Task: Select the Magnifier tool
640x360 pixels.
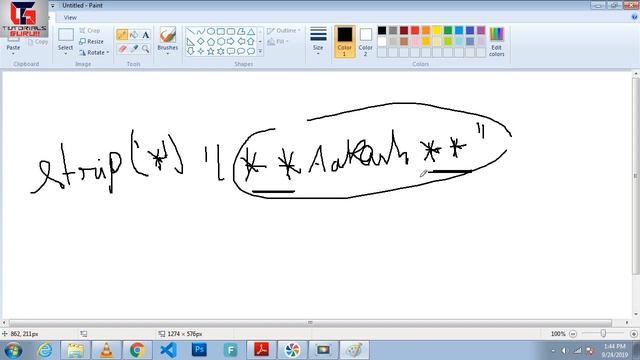Action: coord(146,49)
